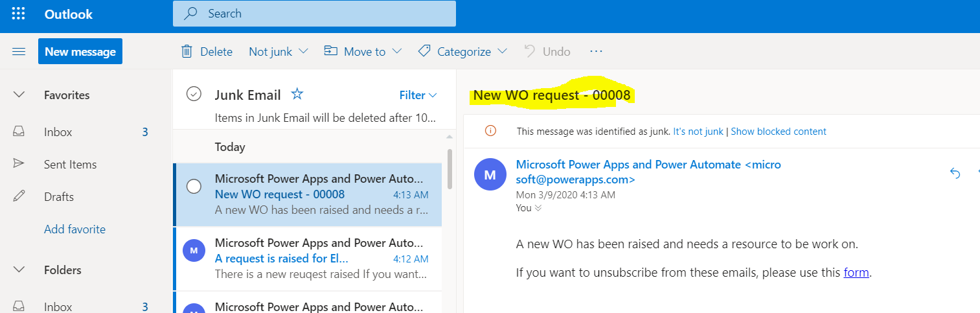Click the search magnifier icon
Screen dimensions: 980x313
pos(191,14)
